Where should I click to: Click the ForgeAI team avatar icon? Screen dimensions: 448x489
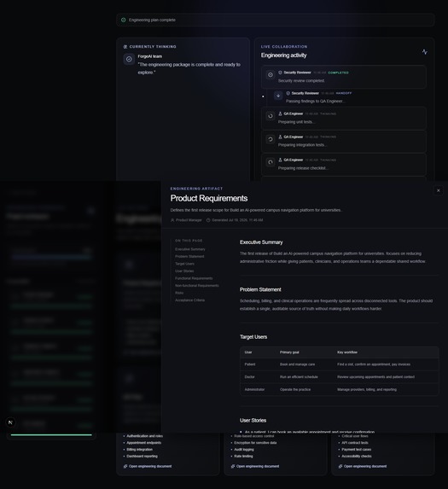(x=129, y=59)
